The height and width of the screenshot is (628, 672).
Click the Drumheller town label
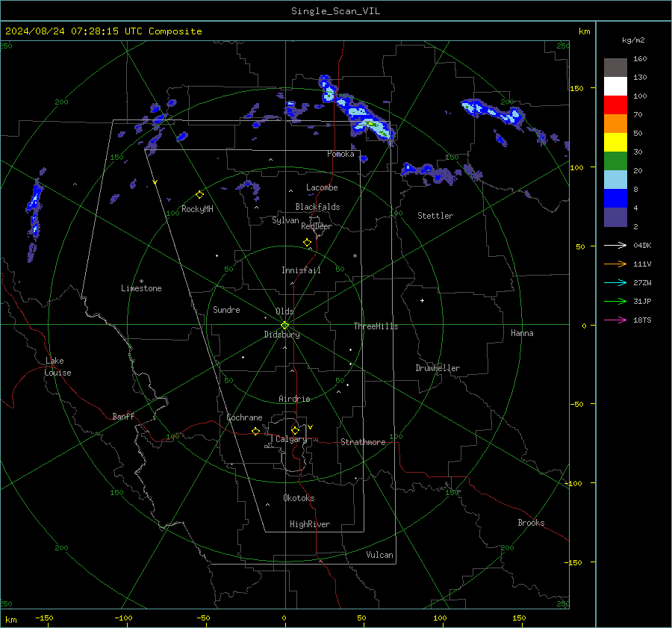tap(438, 368)
